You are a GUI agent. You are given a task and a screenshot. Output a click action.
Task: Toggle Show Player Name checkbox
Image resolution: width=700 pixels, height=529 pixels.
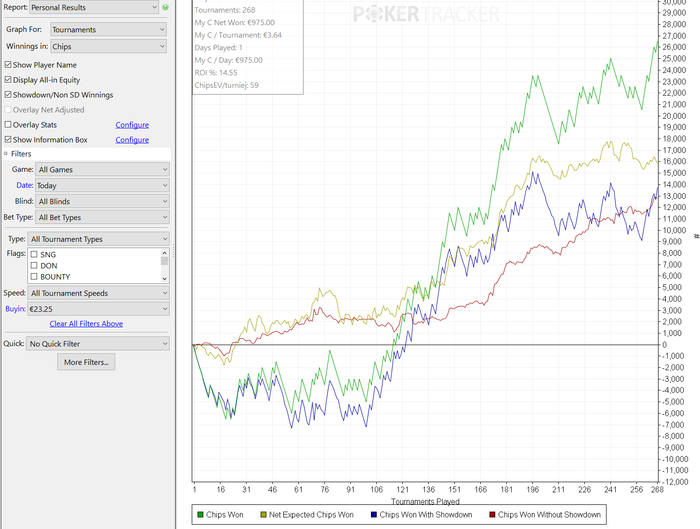8,65
